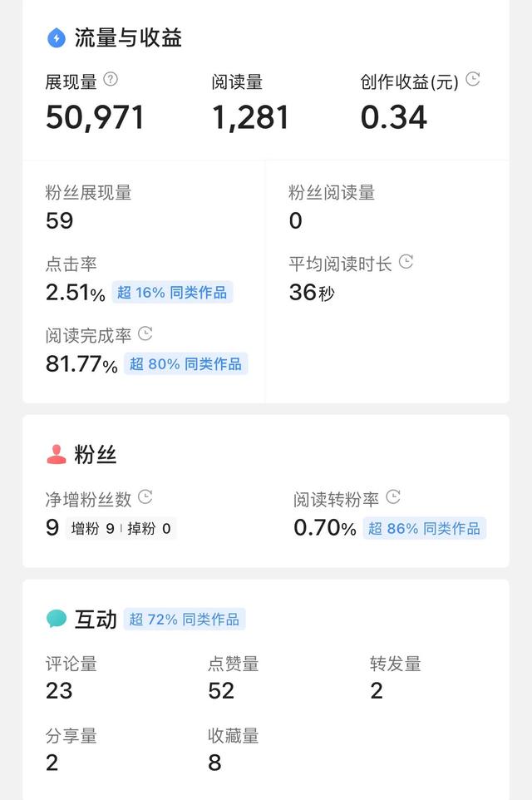Click the 收藏量 count 8
The height and width of the screenshot is (800, 532).
pyautogui.click(x=214, y=763)
